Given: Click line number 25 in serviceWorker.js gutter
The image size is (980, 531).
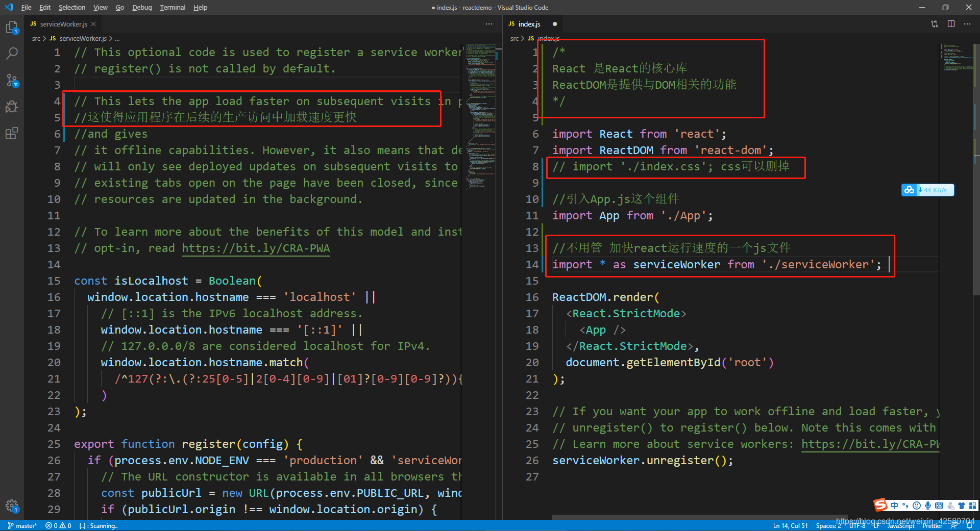Looking at the screenshot, I should point(54,444).
